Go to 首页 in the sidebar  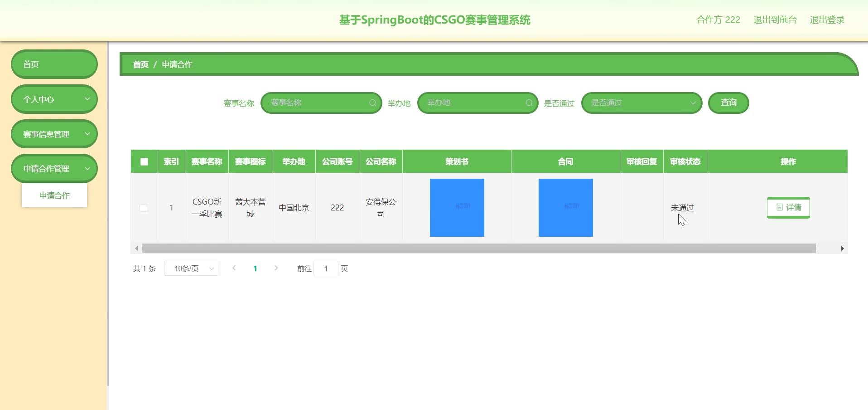[54, 64]
